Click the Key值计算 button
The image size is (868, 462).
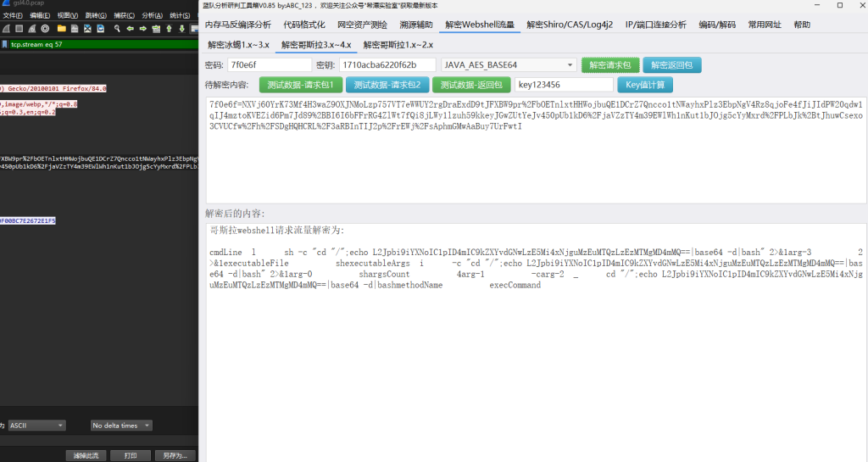coord(645,85)
